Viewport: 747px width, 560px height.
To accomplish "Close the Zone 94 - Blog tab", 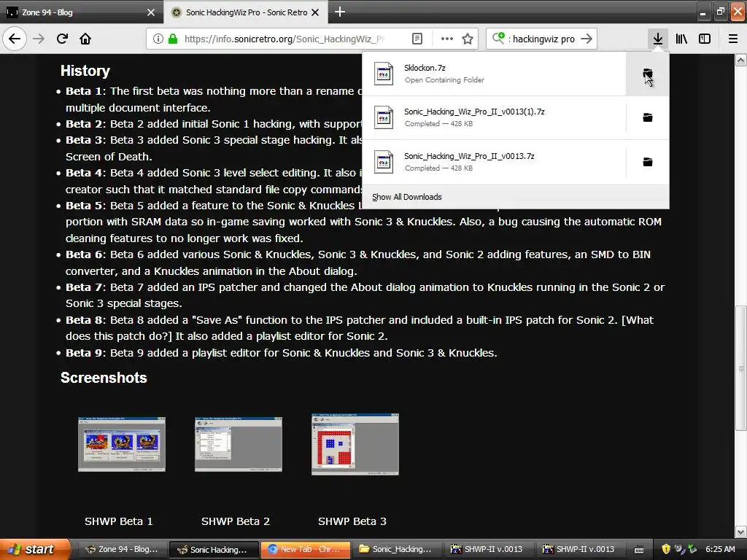I will pyautogui.click(x=151, y=12).
